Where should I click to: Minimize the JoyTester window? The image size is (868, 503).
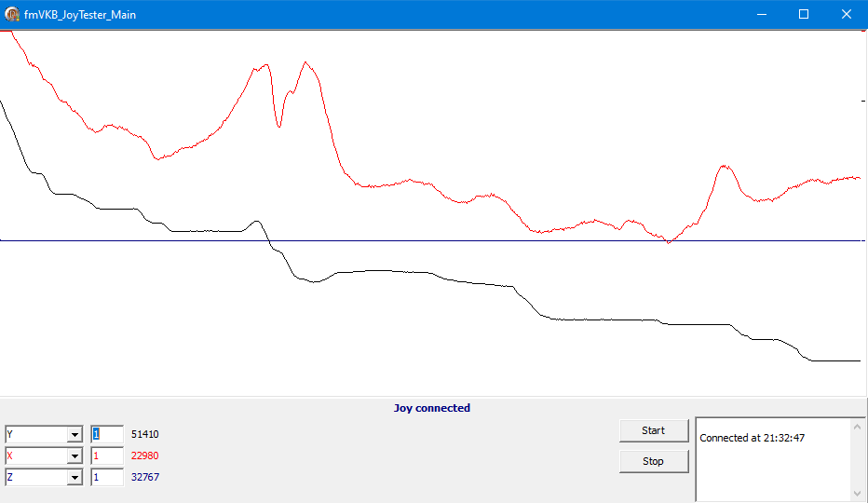coord(761,14)
